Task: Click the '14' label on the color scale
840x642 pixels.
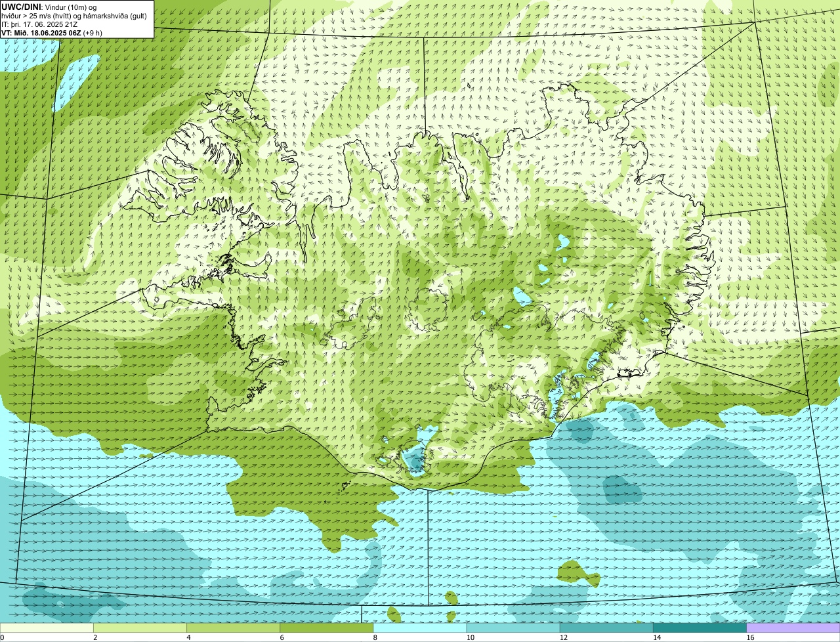Action: coord(657,637)
